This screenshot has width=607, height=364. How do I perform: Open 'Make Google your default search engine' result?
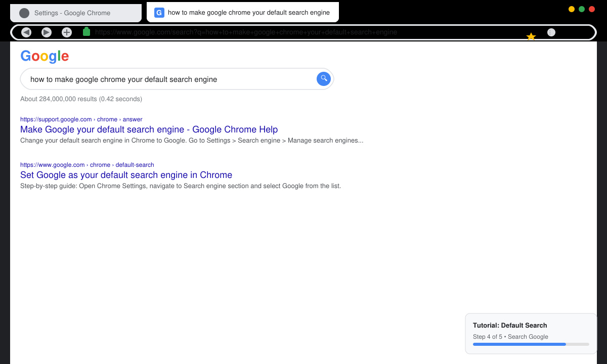149,129
